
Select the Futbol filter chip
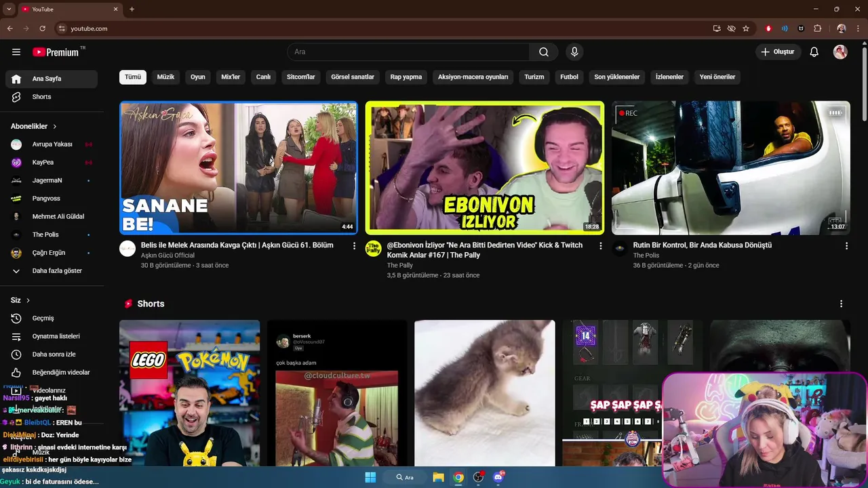point(569,77)
